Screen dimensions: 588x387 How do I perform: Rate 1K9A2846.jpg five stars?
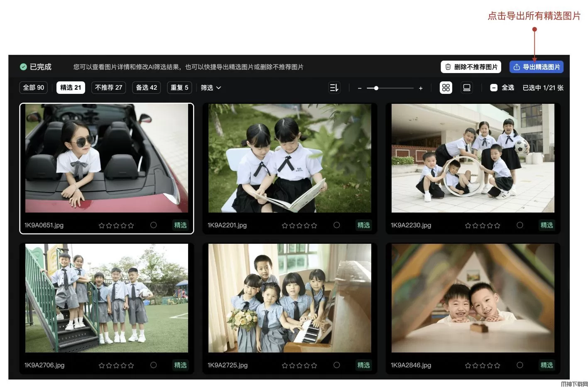pos(497,365)
